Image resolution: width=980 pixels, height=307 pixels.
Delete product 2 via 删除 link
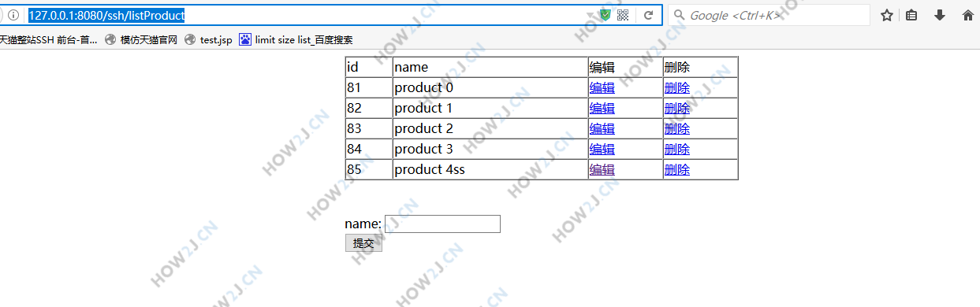tap(677, 129)
